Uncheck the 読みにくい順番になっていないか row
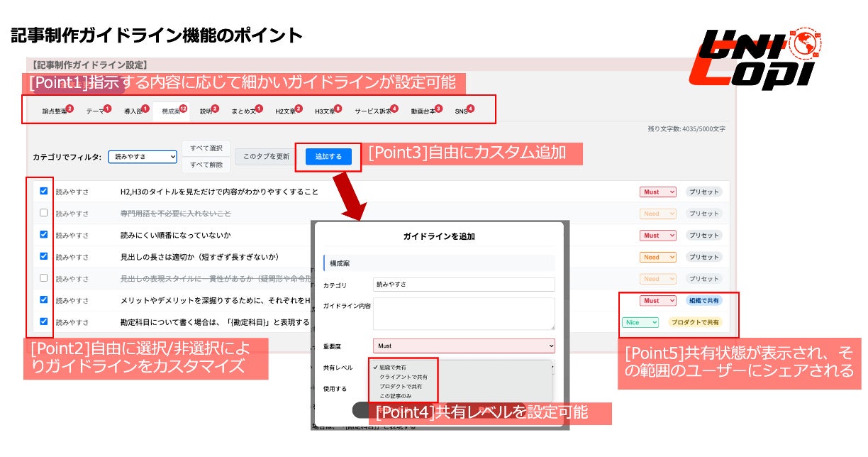The height and width of the screenshot is (457, 868). (x=43, y=234)
